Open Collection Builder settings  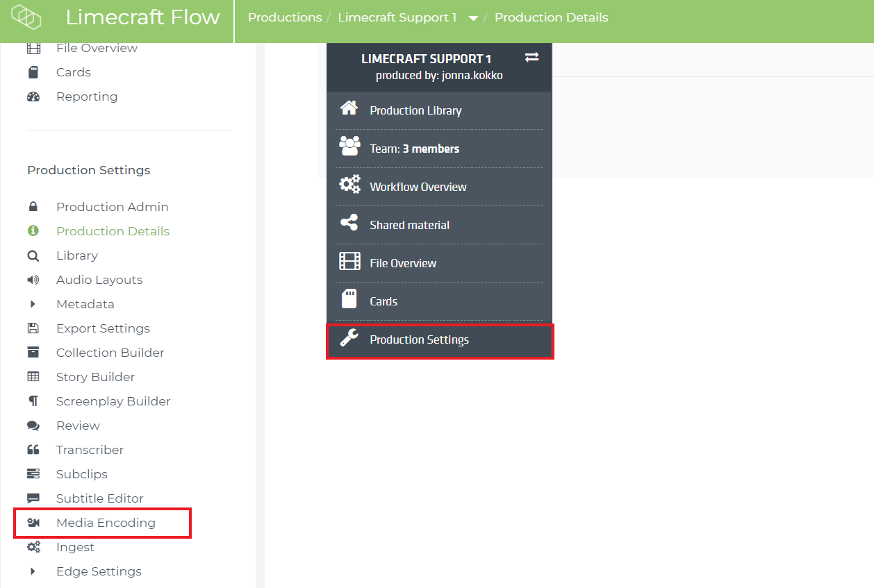point(110,353)
